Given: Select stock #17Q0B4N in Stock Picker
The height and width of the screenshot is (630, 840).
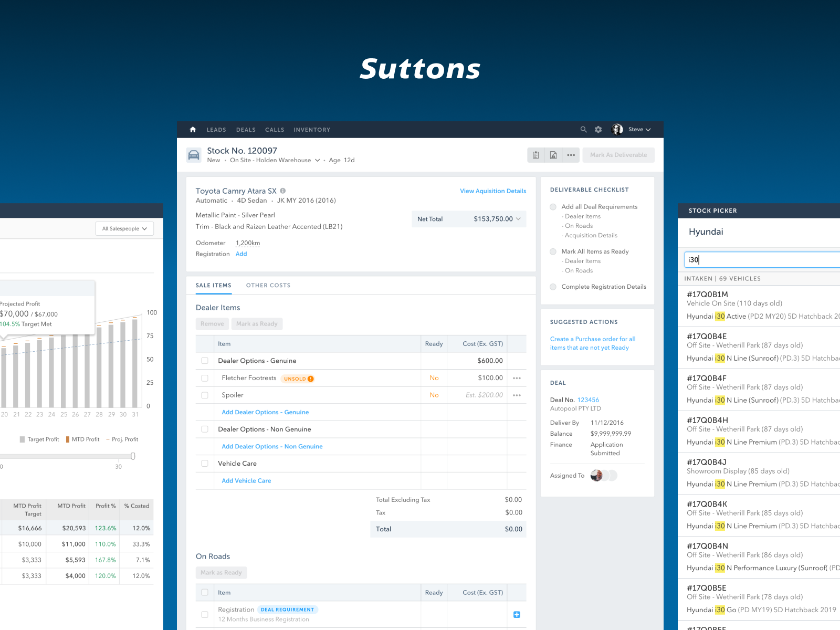Looking at the screenshot, I should tap(759, 558).
